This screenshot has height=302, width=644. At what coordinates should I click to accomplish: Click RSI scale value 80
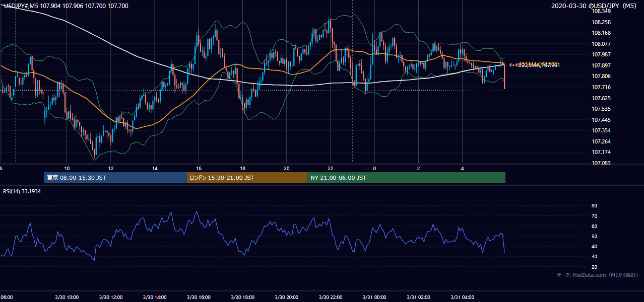594,206
